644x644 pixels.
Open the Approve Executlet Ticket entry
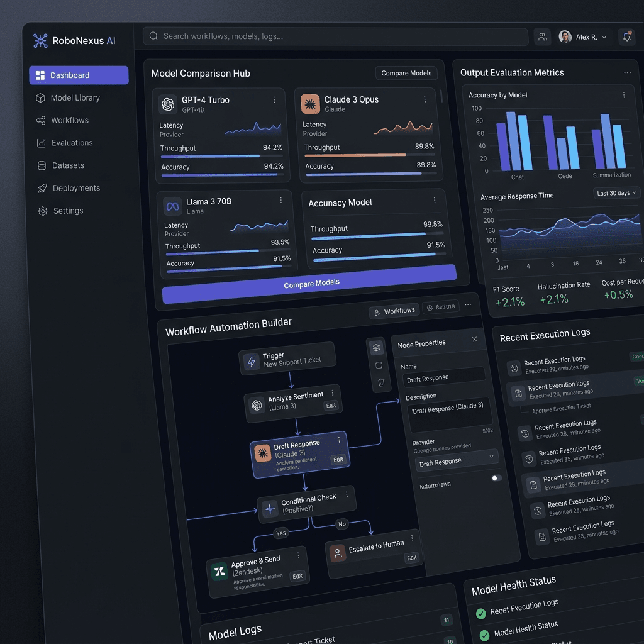[x=561, y=409]
